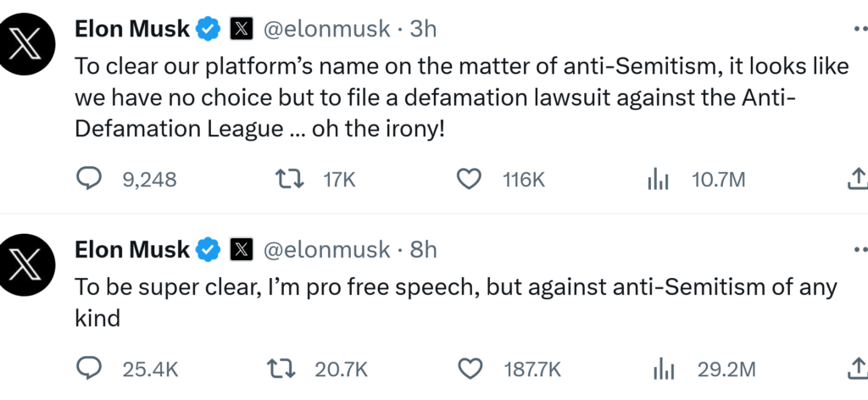Share the free speech tweet
Viewport: 868px width, 400px height.
pyautogui.click(x=856, y=369)
